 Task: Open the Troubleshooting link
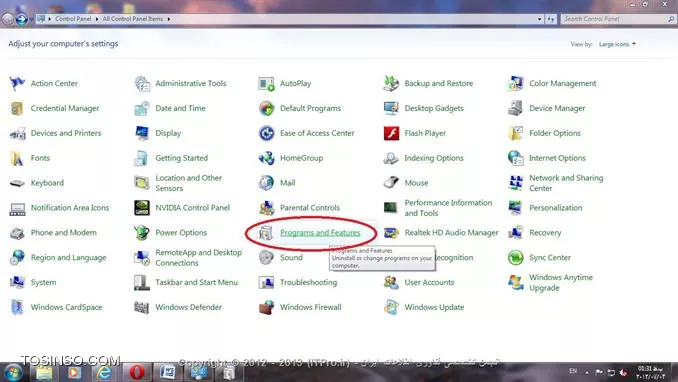308,282
